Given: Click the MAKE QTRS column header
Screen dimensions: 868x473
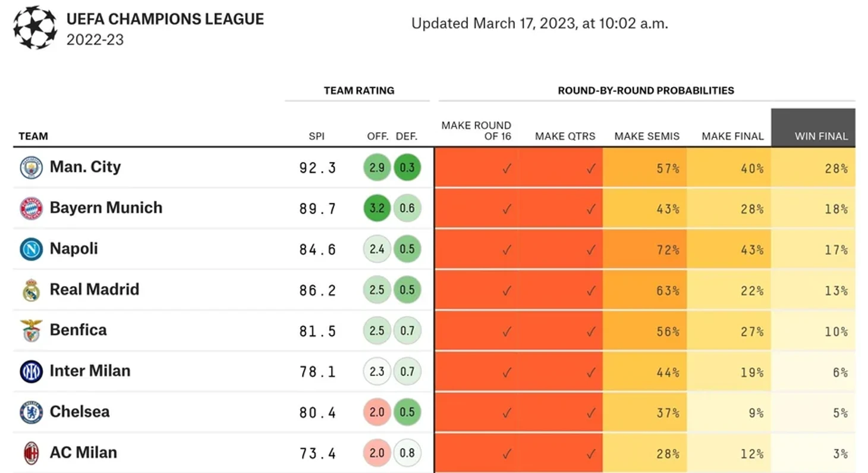Looking at the screenshot, I should pos(565,136).
